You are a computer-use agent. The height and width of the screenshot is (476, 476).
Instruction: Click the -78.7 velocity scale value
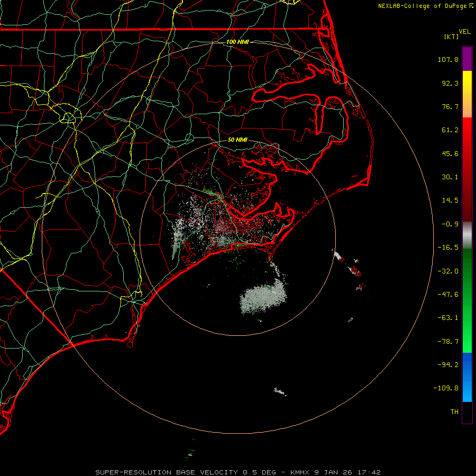point(448,342)
